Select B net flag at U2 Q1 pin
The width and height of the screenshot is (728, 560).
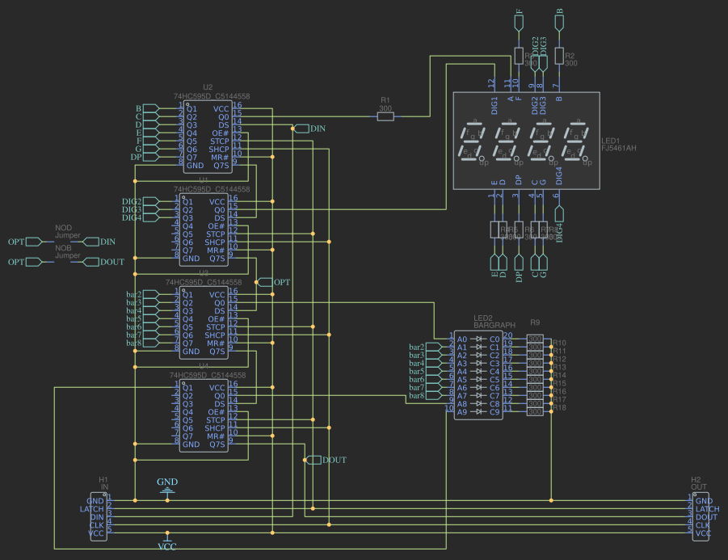148,108
